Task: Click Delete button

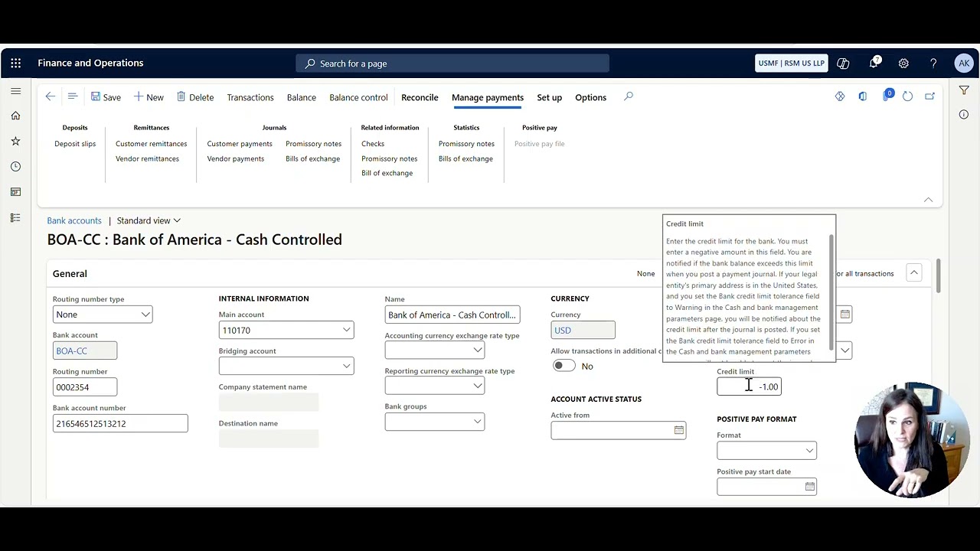Action: [x=195, y=97]
